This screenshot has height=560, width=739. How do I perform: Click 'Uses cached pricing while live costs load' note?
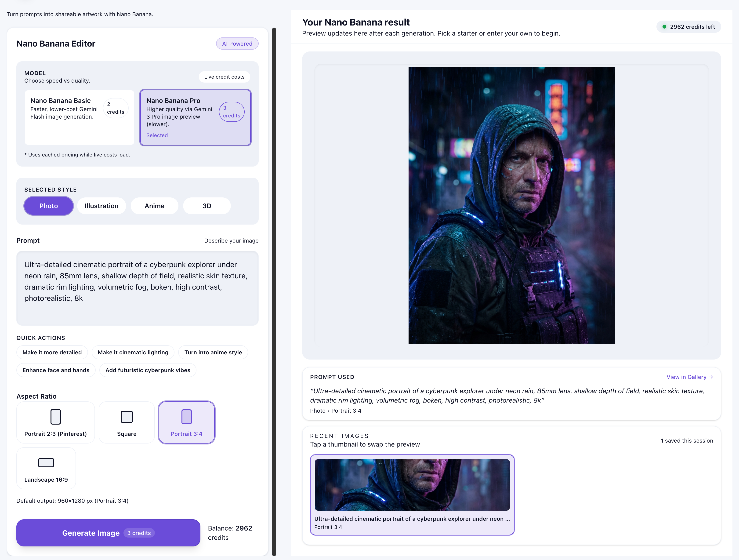pos(77,154)
